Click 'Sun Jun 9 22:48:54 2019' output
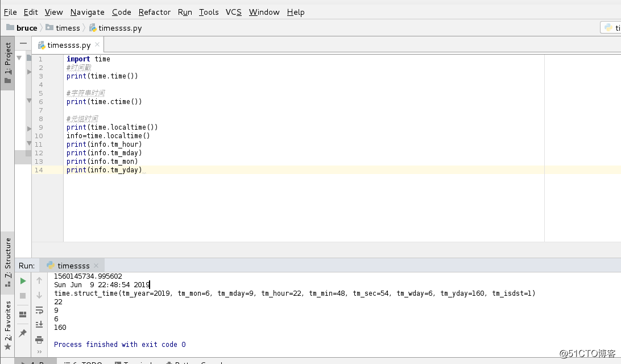 coord(102,285)
